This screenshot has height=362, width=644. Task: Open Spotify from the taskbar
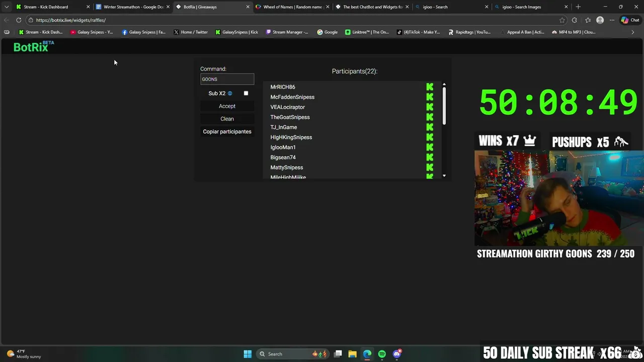click(382, 354)
